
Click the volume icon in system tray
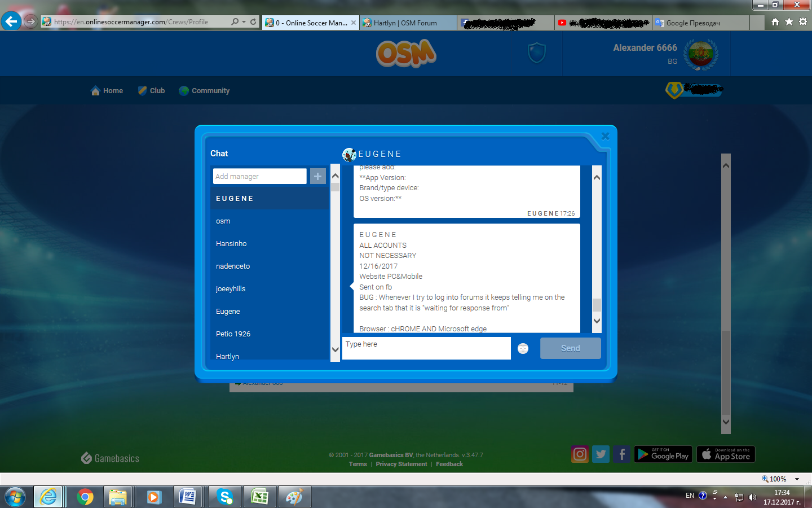point(752,497)
